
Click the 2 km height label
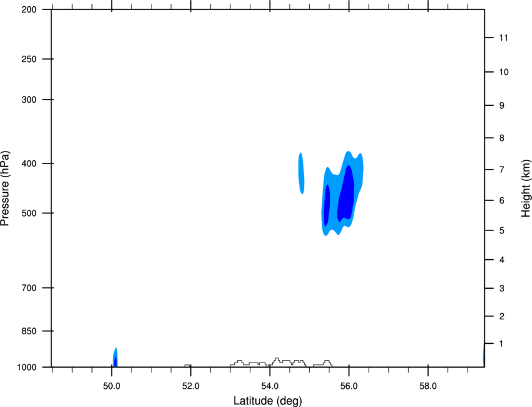501,316
